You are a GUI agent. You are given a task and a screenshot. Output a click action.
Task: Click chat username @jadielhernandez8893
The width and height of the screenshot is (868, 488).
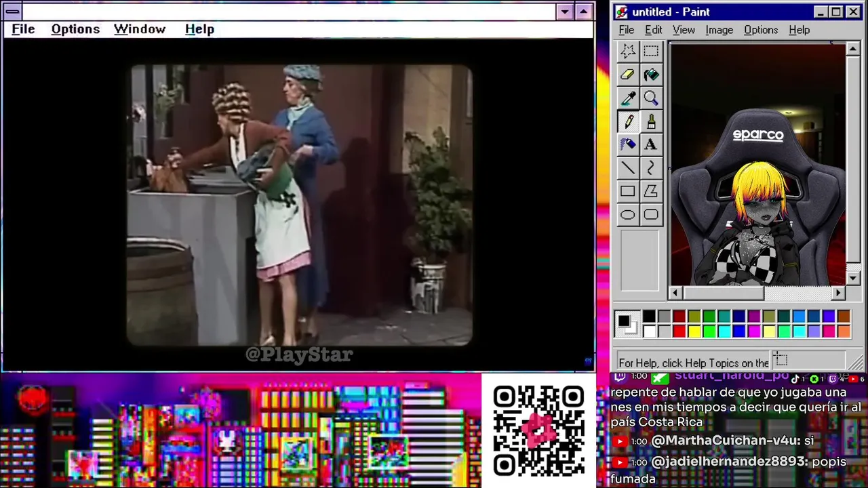click(x=729, y=462)
